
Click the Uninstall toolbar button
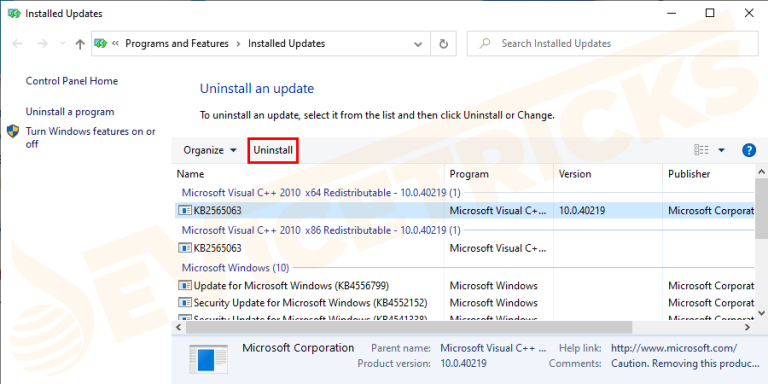(273, 150)
